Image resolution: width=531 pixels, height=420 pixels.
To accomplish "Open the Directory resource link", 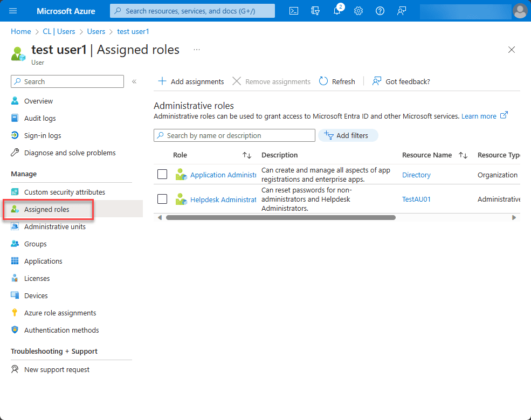I will pyautogui.click(x=416, y=175).
